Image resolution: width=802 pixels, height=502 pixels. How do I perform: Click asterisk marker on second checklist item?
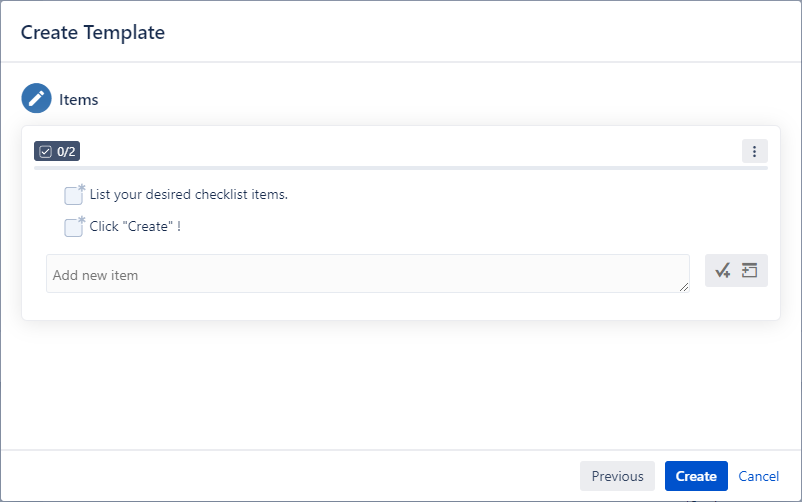point(82,219)
